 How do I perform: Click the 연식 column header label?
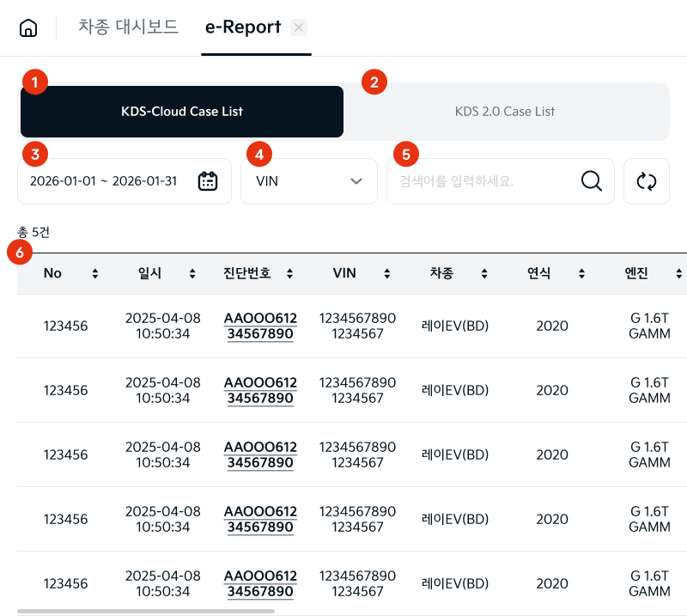point(539,273)
